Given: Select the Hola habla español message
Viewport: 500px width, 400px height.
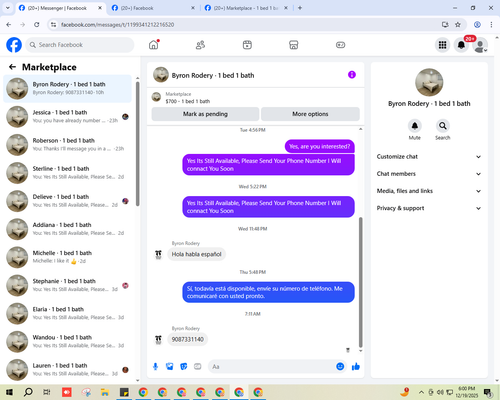Looking at the screenshot, I should (197, 254).
